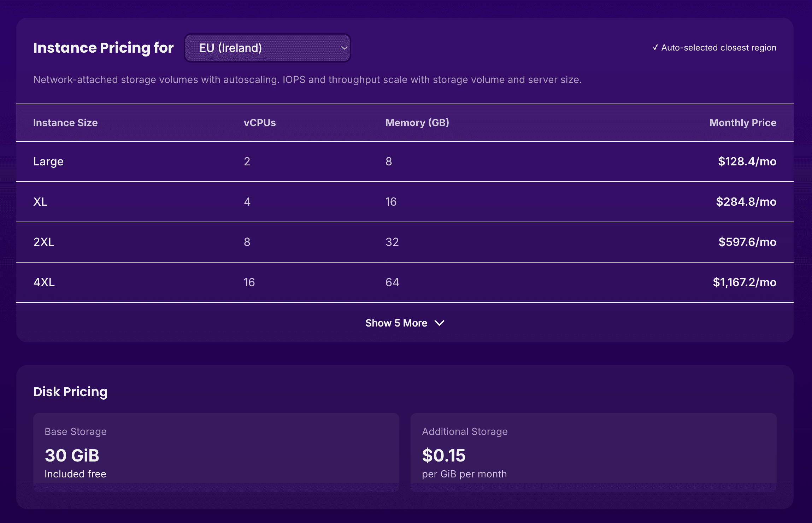Click the Instance Pricing for heading

[x=104, y=48]
